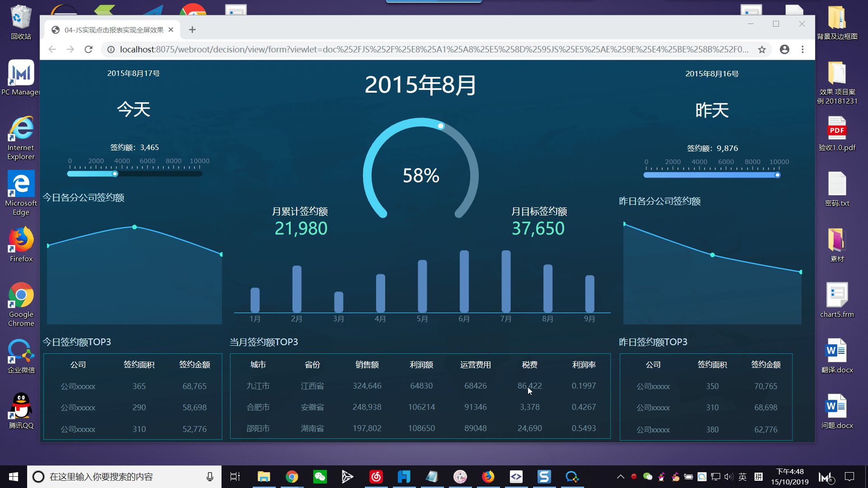868x488 pixels.
Task: Click the browser reload page icon
Action: pos(89,49)
